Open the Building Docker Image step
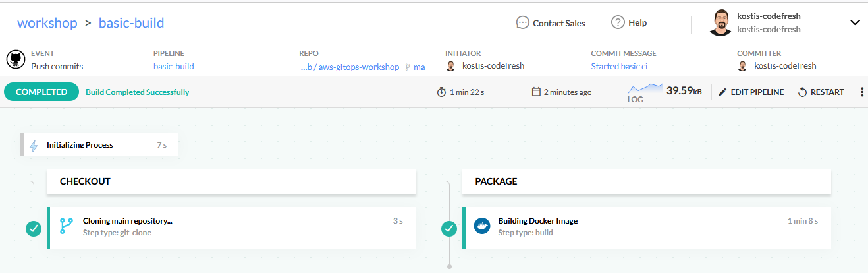This screenshot has height=273, width=868. click(647, 228)
